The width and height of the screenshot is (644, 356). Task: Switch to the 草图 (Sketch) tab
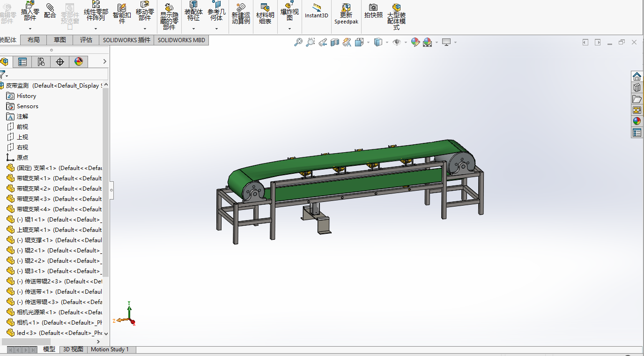click(60, 40)
